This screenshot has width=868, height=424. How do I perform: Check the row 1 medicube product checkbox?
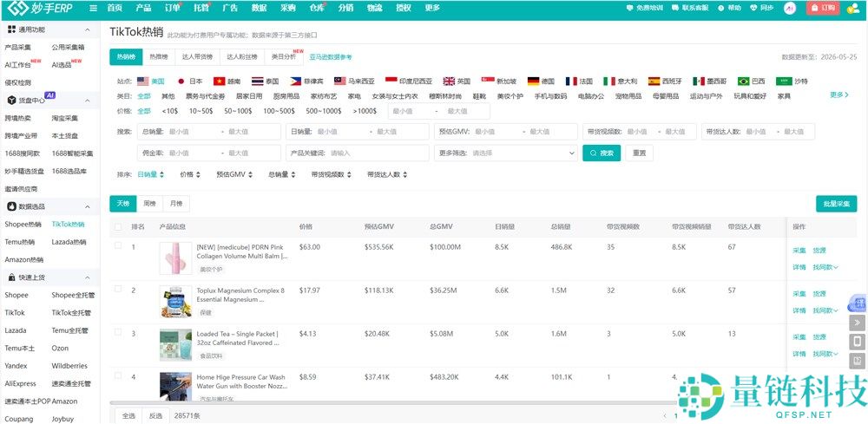click(118, 246)
